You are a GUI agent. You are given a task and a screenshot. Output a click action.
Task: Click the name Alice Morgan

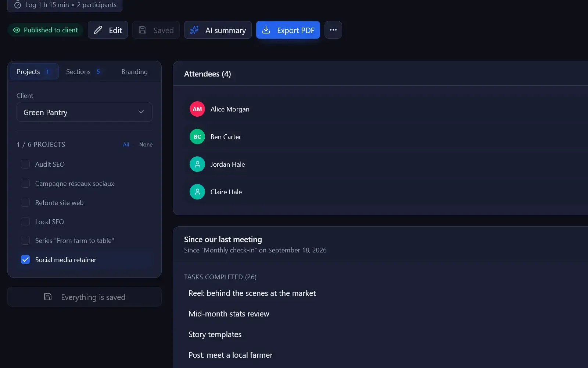point(230,109)
